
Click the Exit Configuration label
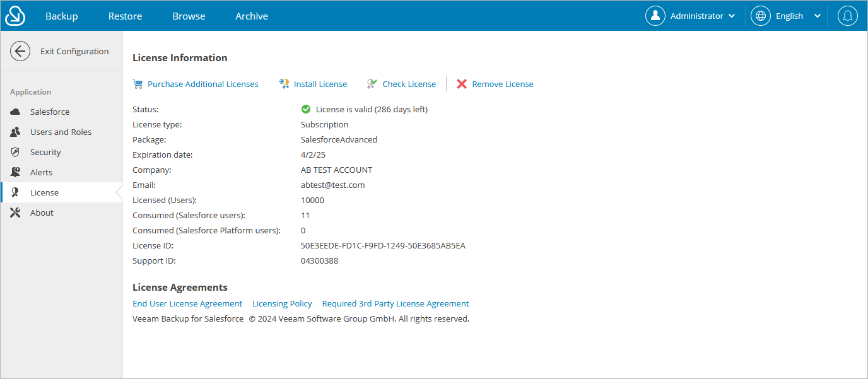[74, 52]
